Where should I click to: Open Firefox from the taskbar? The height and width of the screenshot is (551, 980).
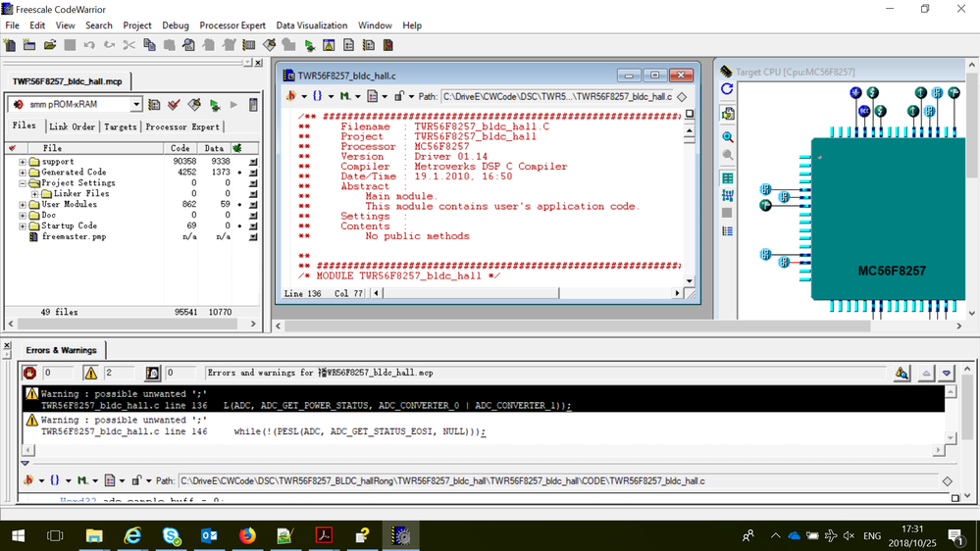click(247, 536)
